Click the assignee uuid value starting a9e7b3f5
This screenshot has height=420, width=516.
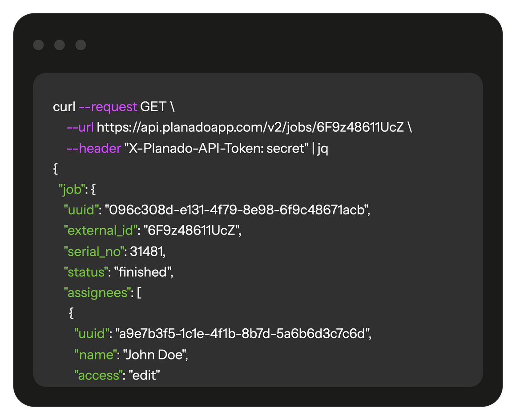click(x=243, y=334)
